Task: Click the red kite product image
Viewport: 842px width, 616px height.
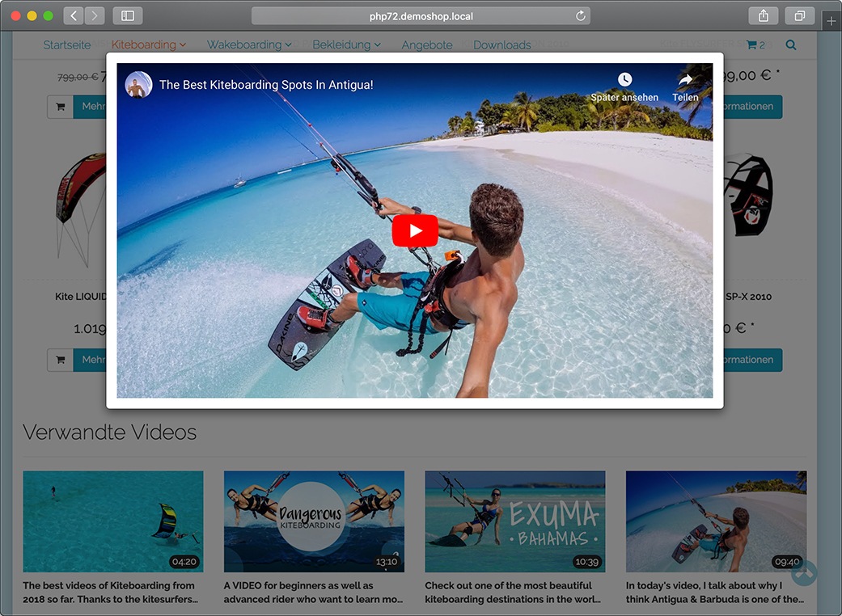Action: (x=81, y=210)
